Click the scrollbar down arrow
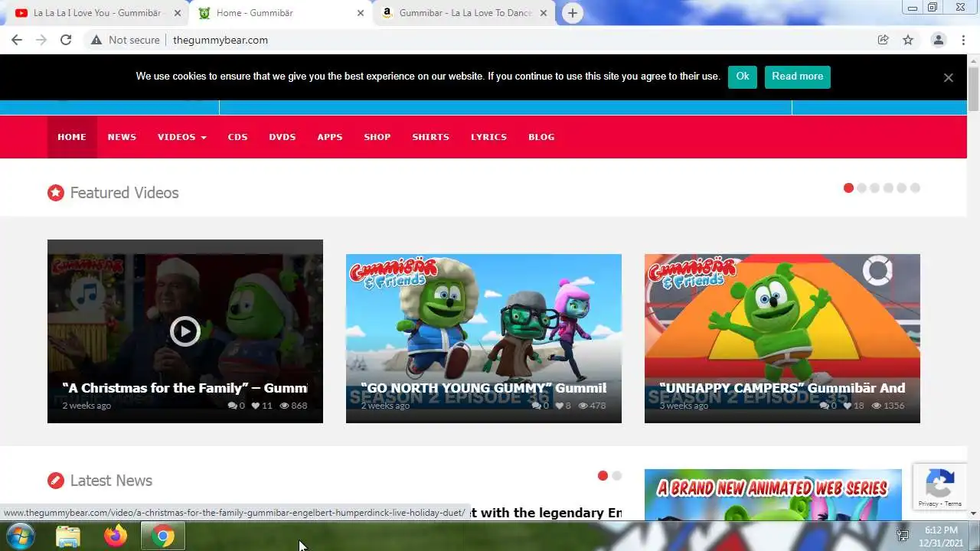 click(973, 514)
